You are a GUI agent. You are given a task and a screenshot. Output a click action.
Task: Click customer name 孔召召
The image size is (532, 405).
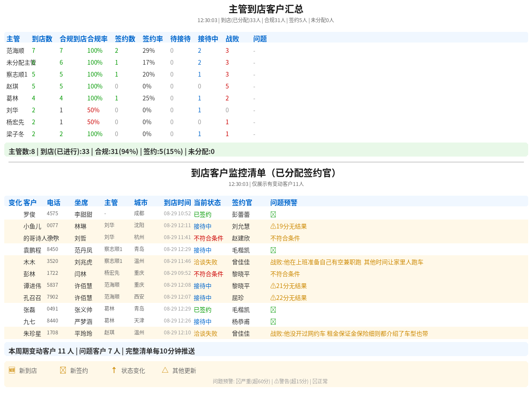(32, 298)
